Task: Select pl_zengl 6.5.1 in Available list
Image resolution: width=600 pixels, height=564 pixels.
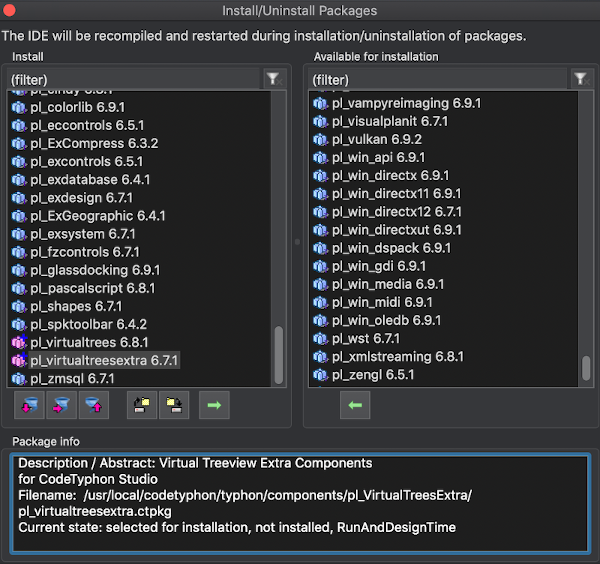Action: pyautogui.click(x=373, y=375)
